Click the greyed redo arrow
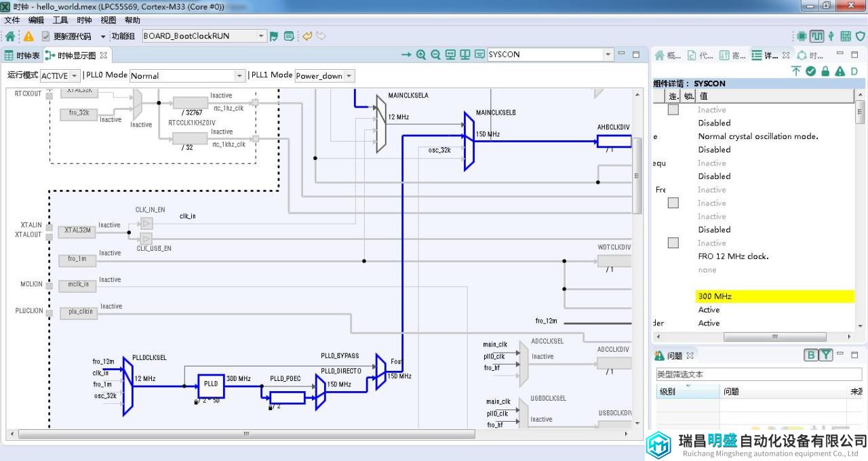This screenshot has width=868, height=461. point(321,36)
